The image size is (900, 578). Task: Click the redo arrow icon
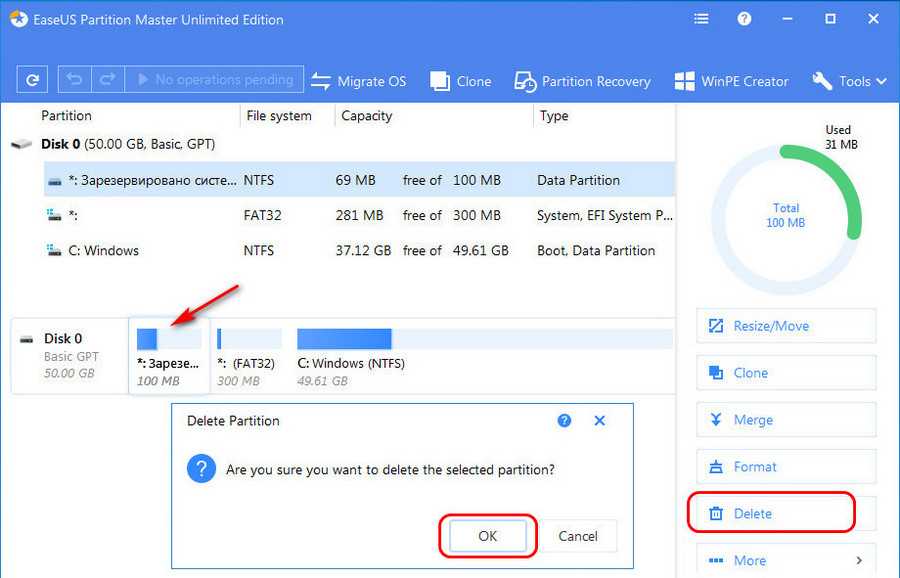click(x=107, y=80)
